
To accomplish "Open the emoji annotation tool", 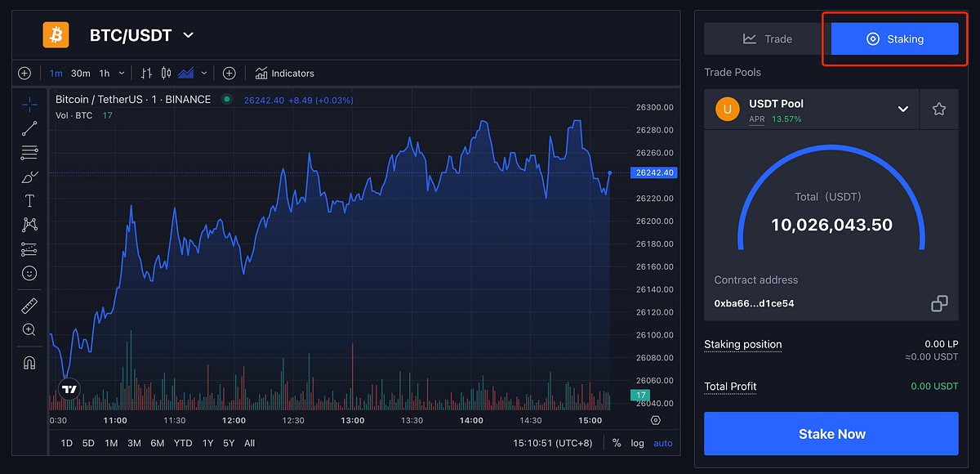I will [29, 273].
